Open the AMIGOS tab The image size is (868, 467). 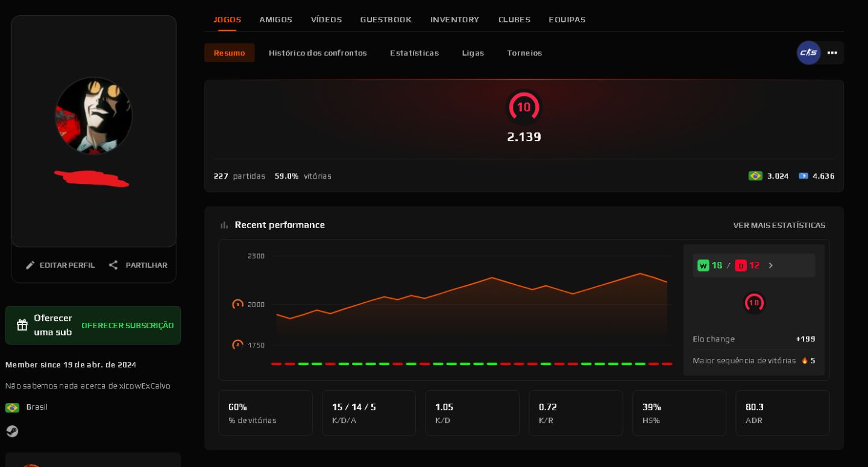[x=275, y=19]
